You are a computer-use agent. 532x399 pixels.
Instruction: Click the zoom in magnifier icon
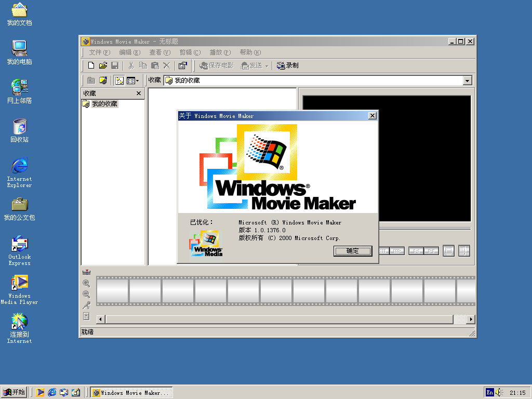[x=87, y=283]
